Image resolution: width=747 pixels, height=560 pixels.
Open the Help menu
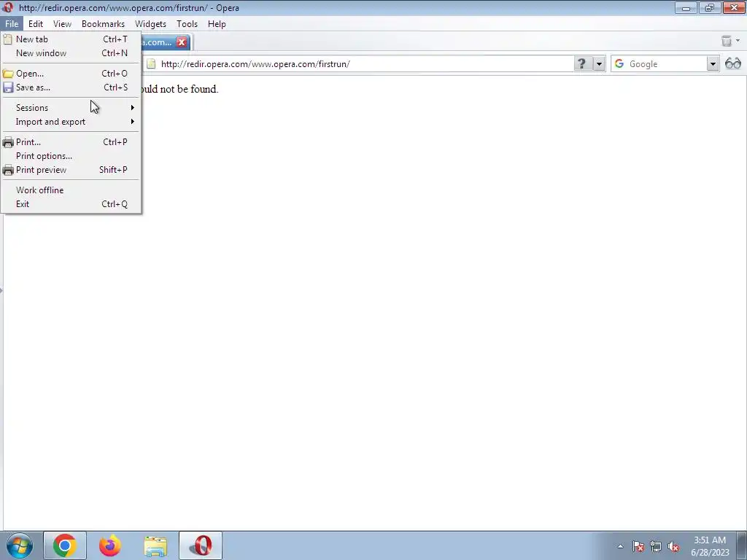217,24
